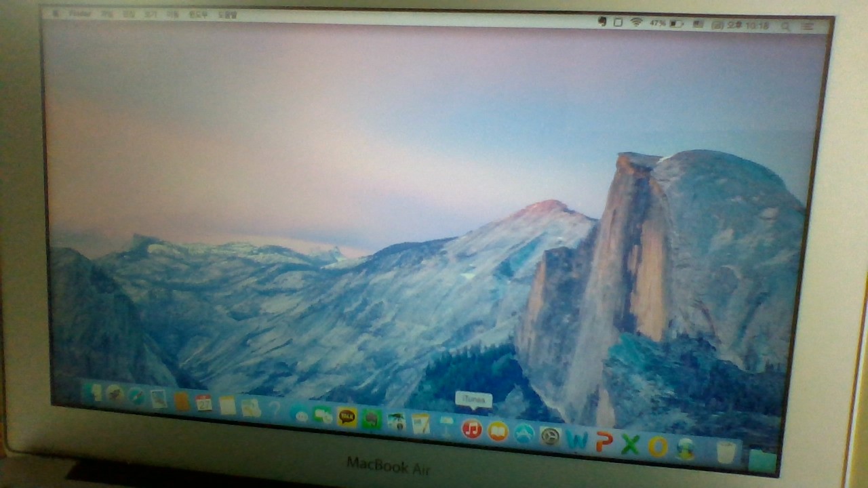
Task: Open Microsoft Excel from the Dock
Action: [631, 445]
